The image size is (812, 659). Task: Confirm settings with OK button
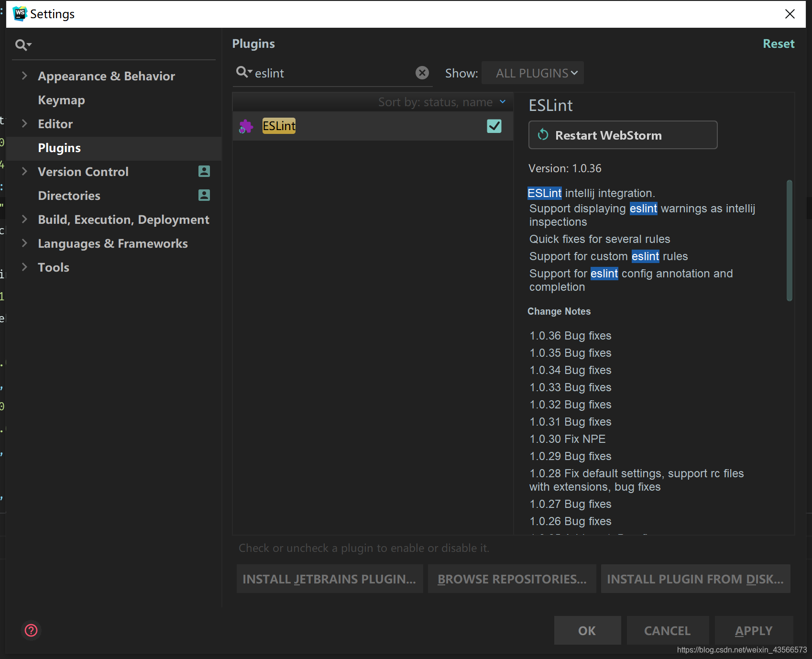(587, 630)
